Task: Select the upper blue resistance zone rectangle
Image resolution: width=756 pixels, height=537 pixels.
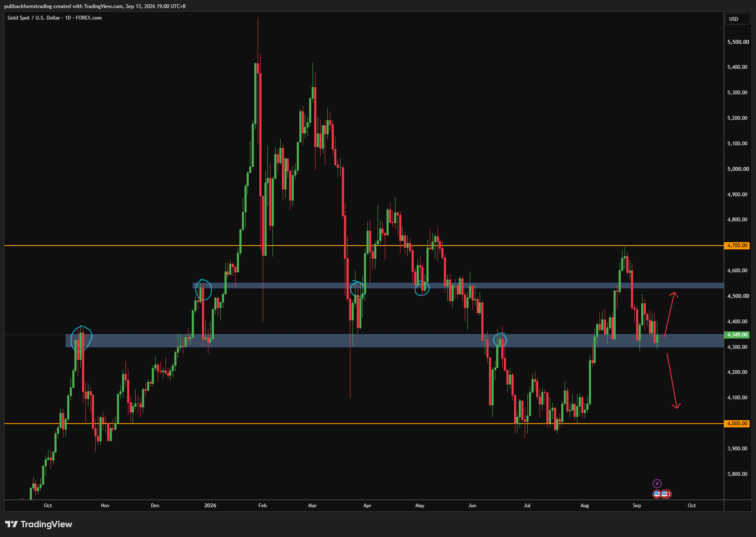Action: coord(458,285)
